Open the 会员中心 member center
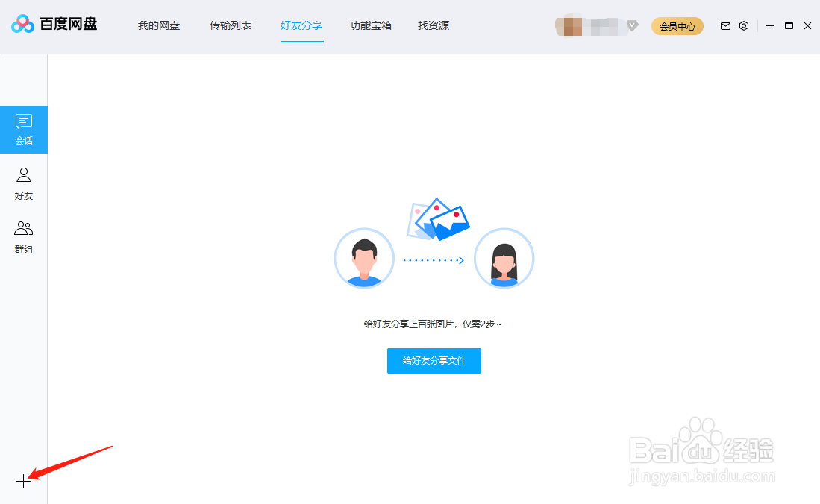The image size is (820, 504). pyautogui.click(x=677, y=25)
